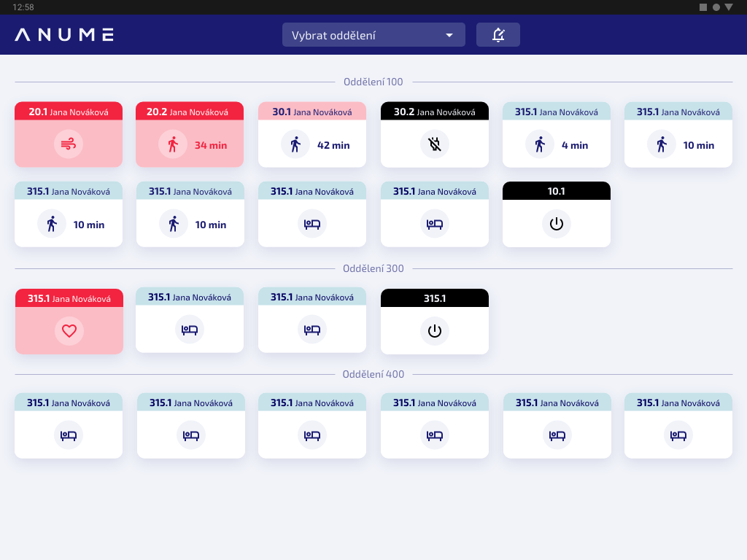Click the red walking icon on card 20.2
The image size is (747, 560).
coord(173,144)
